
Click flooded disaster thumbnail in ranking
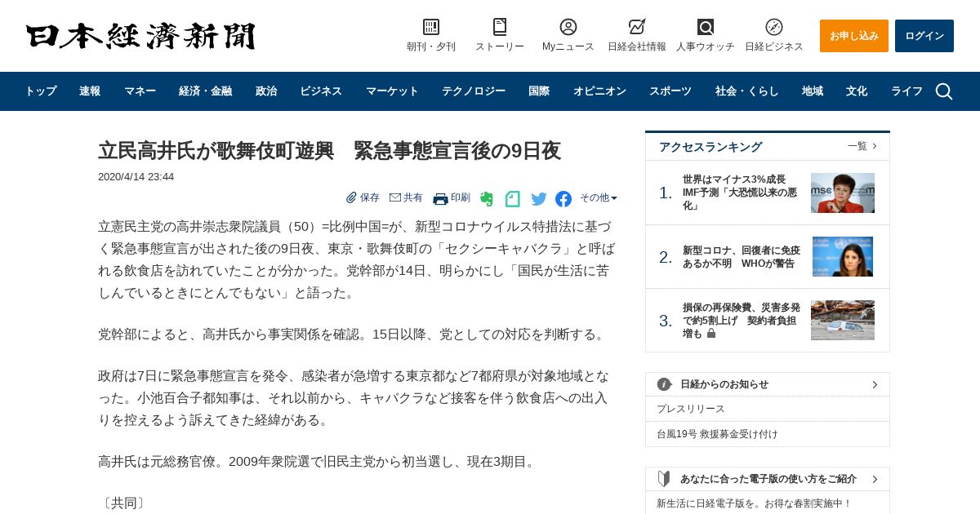point(843,320)
